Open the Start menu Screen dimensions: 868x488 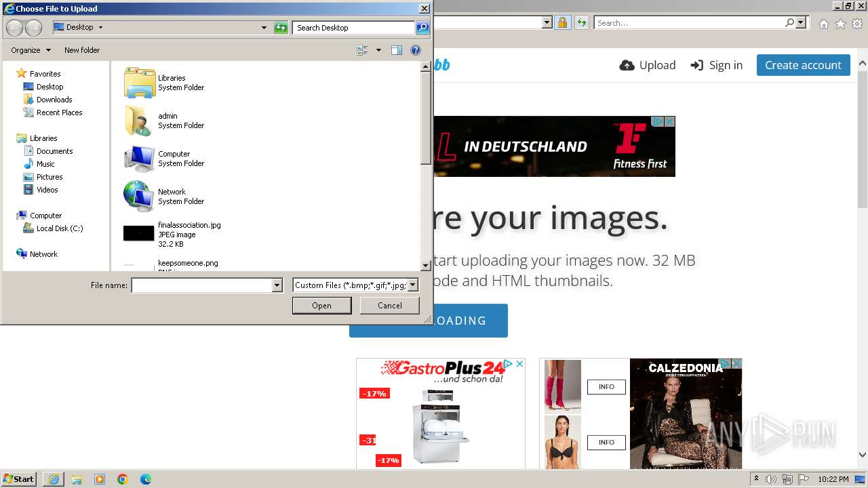(19, 479)
